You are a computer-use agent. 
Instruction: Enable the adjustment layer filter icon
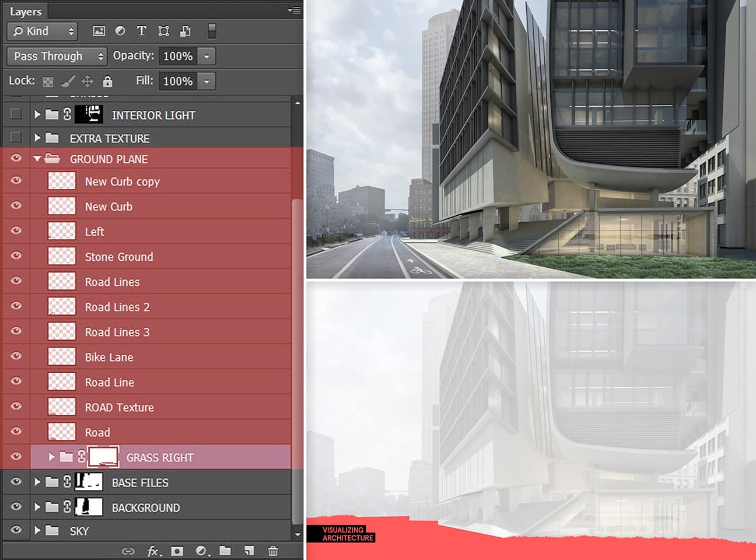pos(120,31)
